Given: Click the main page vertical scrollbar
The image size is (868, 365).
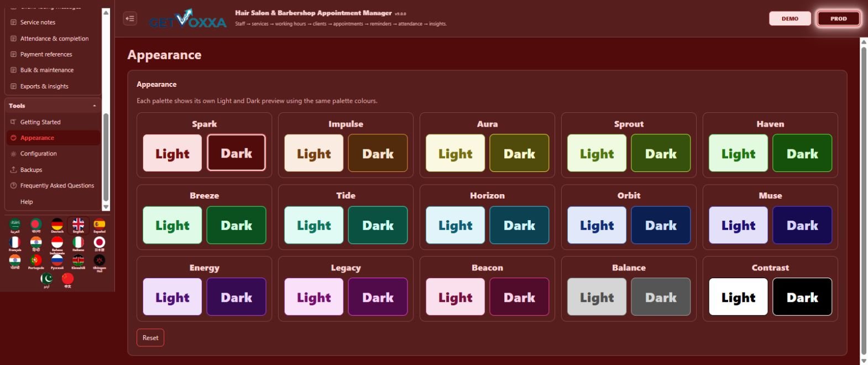Looking at the screenshot, I should coord(864,200).
